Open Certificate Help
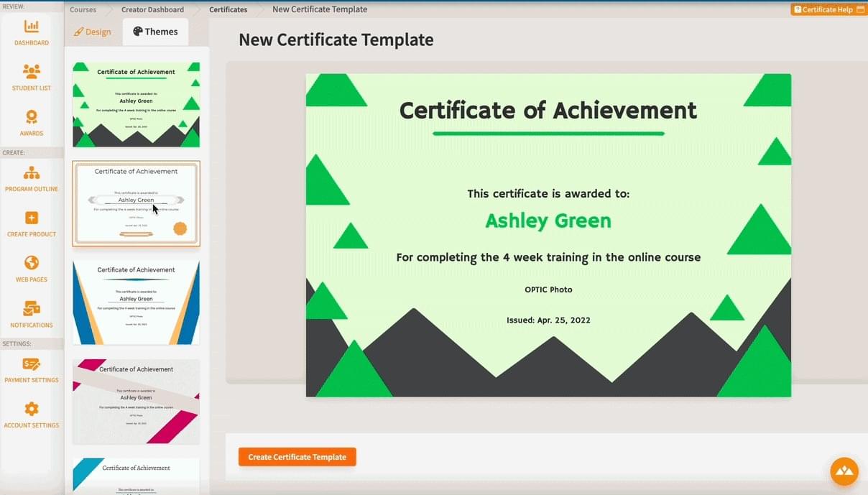Screen dimensions: 868x495 [828, 9]
